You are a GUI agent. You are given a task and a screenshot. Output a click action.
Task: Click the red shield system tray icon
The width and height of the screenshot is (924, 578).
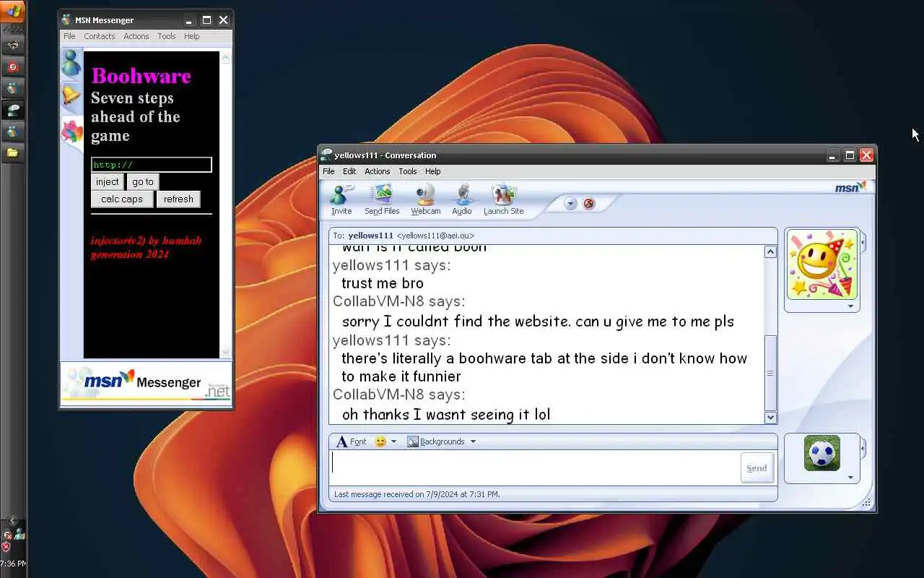click(6, 548)
